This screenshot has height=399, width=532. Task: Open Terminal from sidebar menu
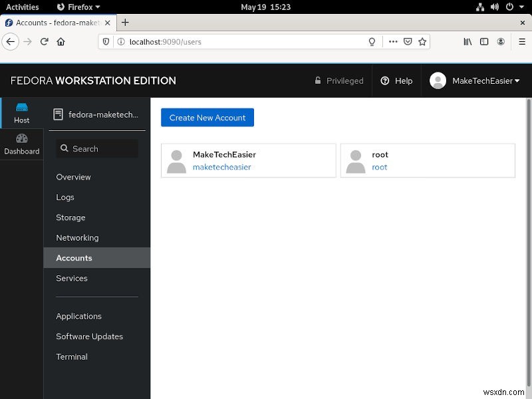point(72,356)
